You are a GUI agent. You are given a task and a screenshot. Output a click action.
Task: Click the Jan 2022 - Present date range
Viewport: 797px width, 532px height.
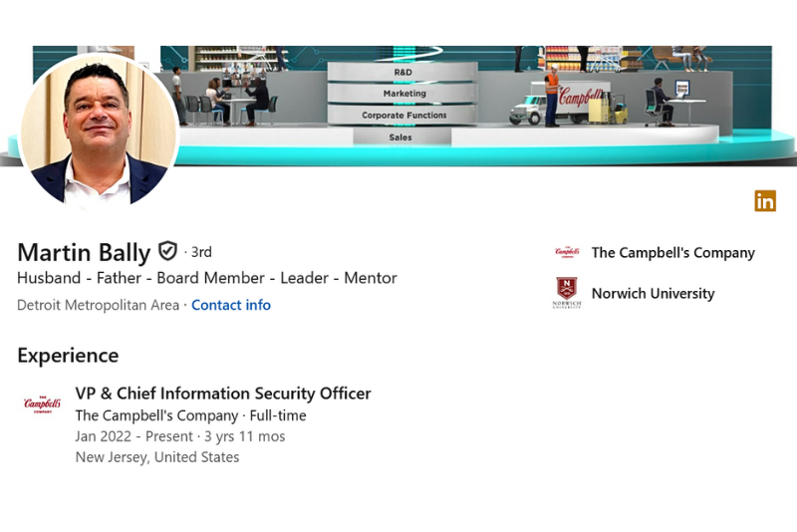[x=134, y=436]
